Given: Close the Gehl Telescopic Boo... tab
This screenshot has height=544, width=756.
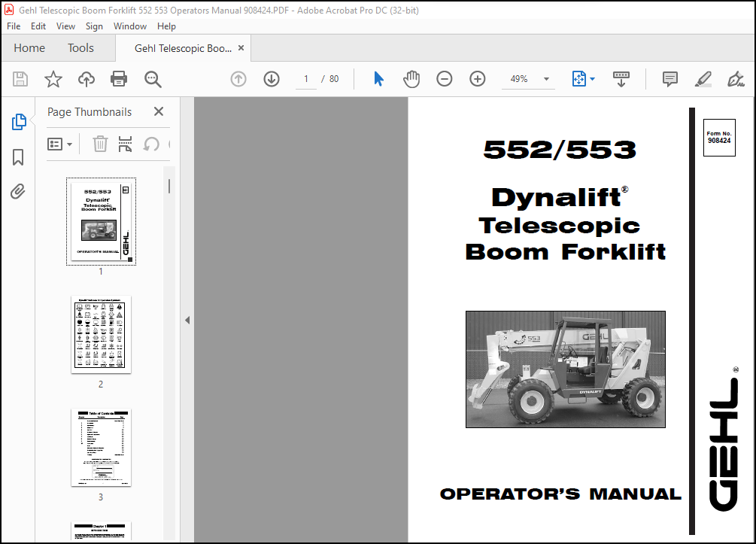Looking at the screenshot, I should [x=241, y=48].
